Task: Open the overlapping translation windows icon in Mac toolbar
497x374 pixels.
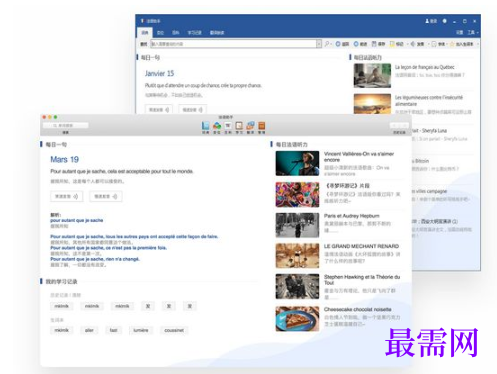Action: click(250, 126)
